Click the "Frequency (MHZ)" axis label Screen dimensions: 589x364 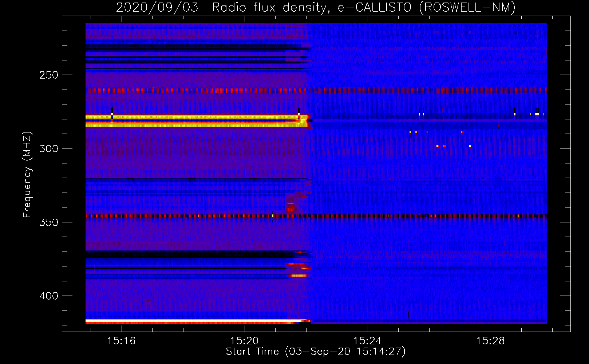27,175
